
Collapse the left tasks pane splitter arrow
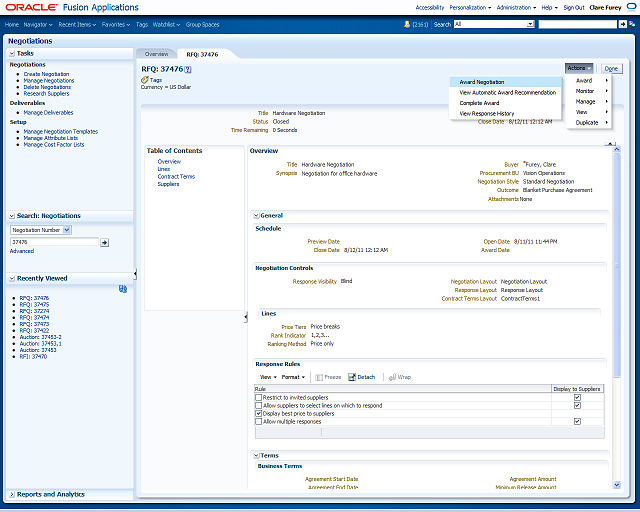tap(135, 274)
